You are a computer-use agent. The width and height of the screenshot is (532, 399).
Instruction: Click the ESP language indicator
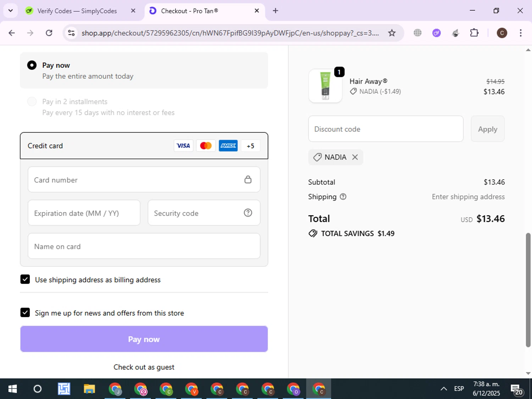[459, 389]
